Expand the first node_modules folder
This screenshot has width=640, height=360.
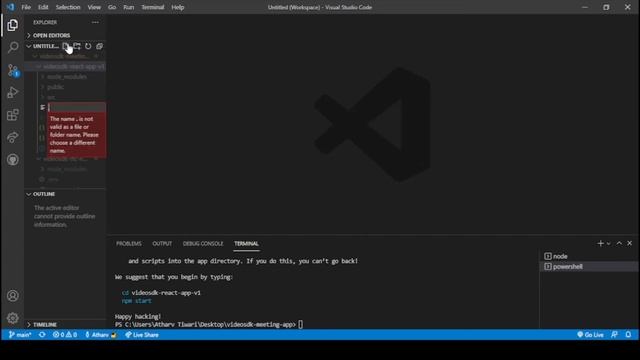pyautogui.click(x=67, y=77)
